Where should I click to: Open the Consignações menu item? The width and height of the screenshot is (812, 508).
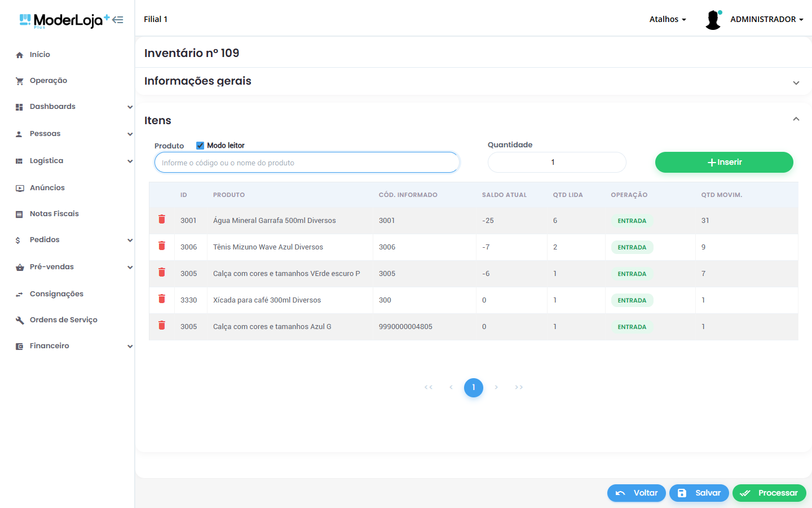[x=56, y=294]
